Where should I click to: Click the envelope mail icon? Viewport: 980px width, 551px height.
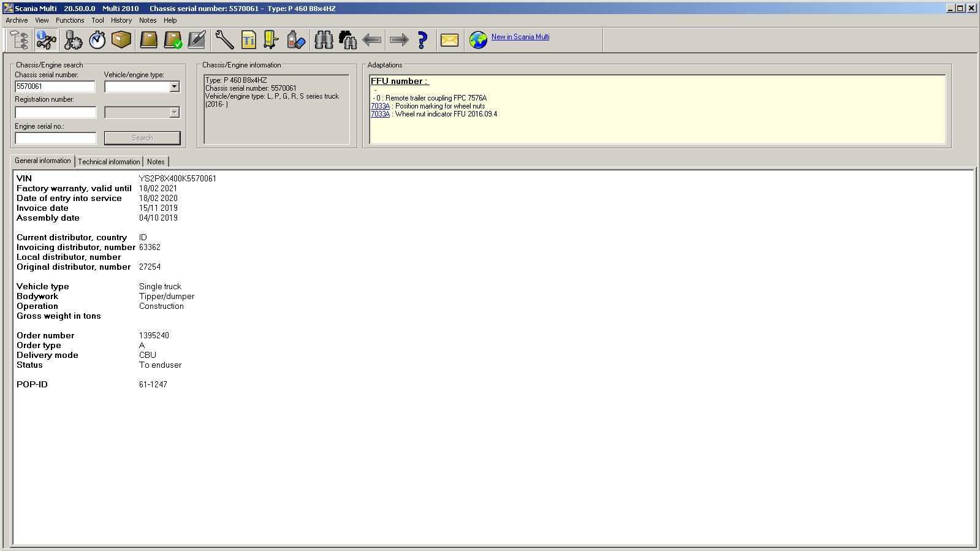pos(449,40)
